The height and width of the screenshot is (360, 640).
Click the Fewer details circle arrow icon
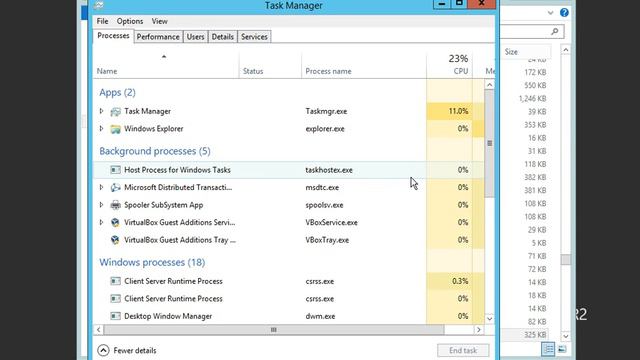pos(103,350)
